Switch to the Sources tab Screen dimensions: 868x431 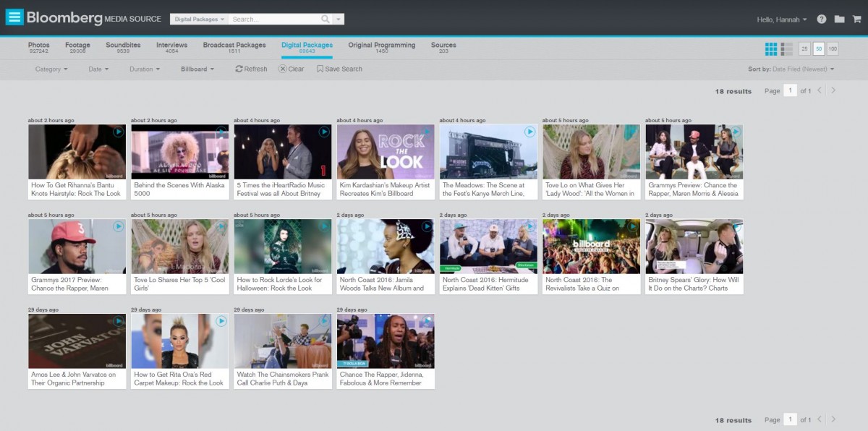(x=443, y=48)
